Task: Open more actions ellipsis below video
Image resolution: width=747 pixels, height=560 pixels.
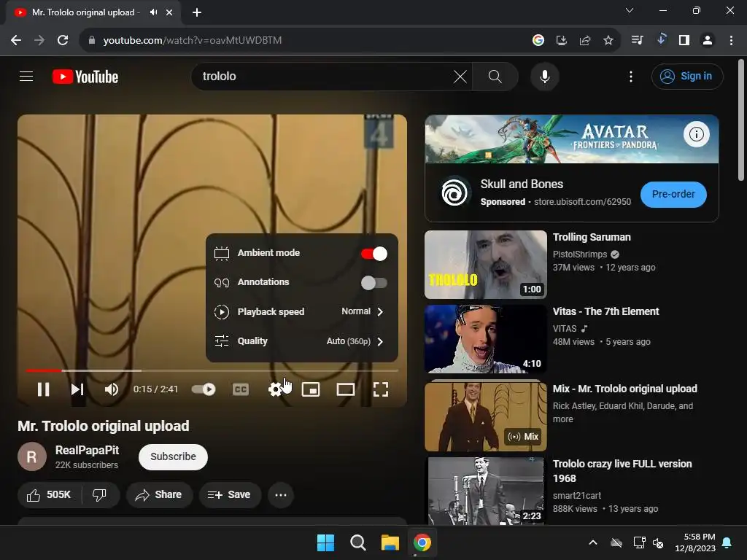Action: (x=281, y=495)
